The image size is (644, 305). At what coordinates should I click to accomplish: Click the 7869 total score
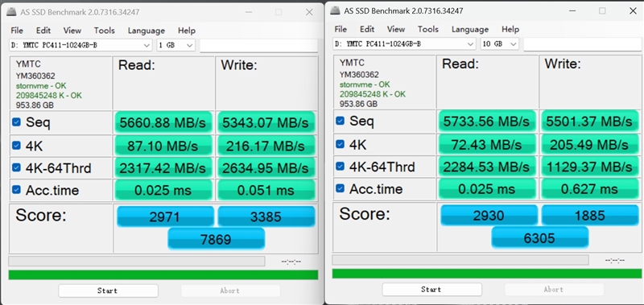tap(216, 239)
